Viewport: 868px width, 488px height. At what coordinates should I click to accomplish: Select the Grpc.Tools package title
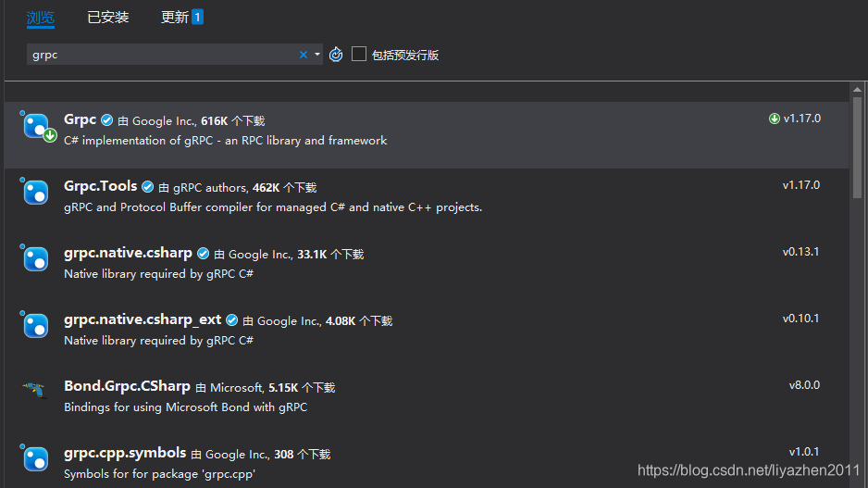coord(100,186)
